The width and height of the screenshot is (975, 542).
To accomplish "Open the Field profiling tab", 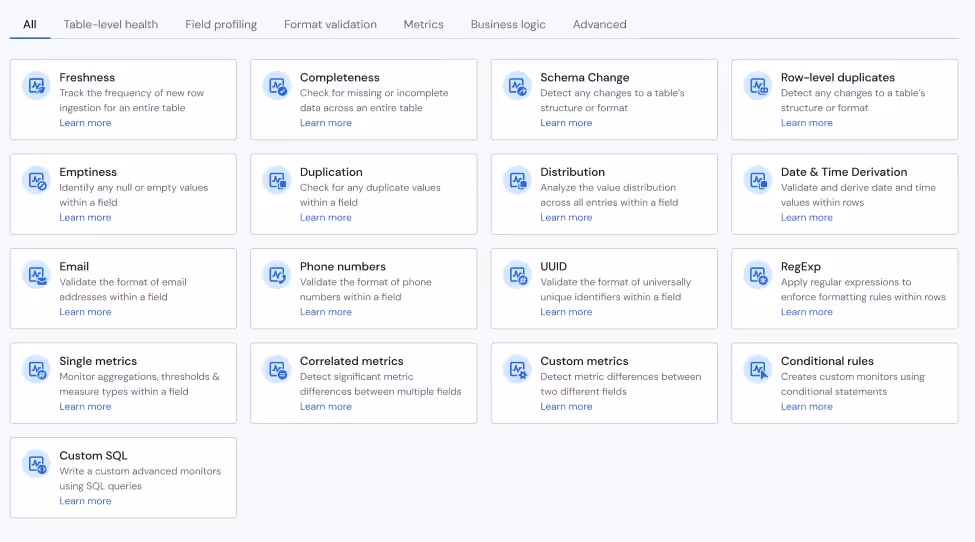I will [221, 24].
